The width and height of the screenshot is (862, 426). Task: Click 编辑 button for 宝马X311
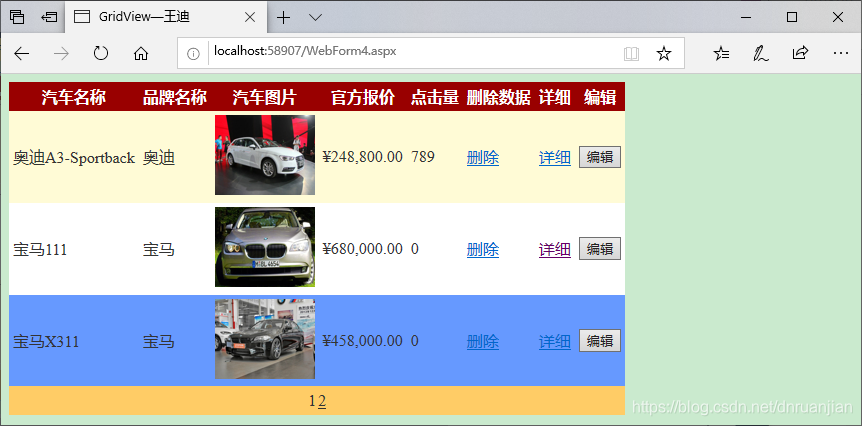pyautogui.click(x=600, y=341)
